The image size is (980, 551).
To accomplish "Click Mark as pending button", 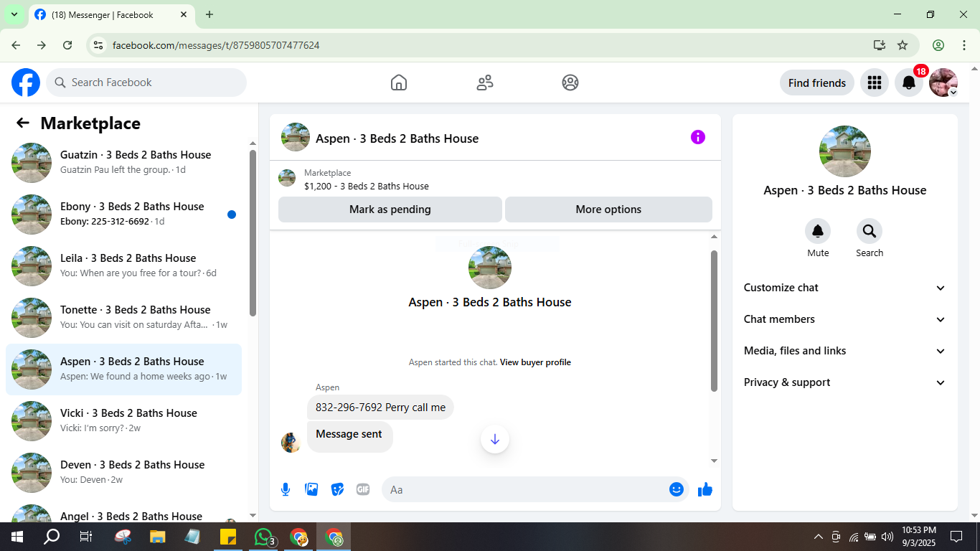I will click(390, 209).
